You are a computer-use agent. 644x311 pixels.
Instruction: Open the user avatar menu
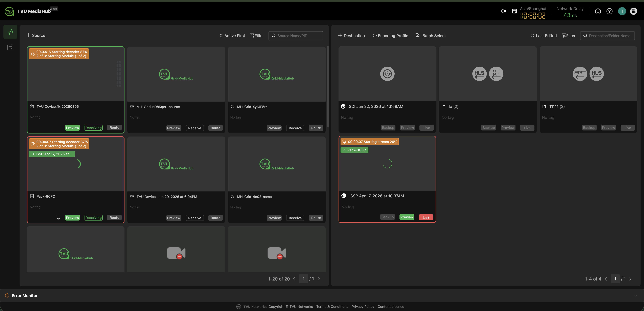[x=622, y=11]
